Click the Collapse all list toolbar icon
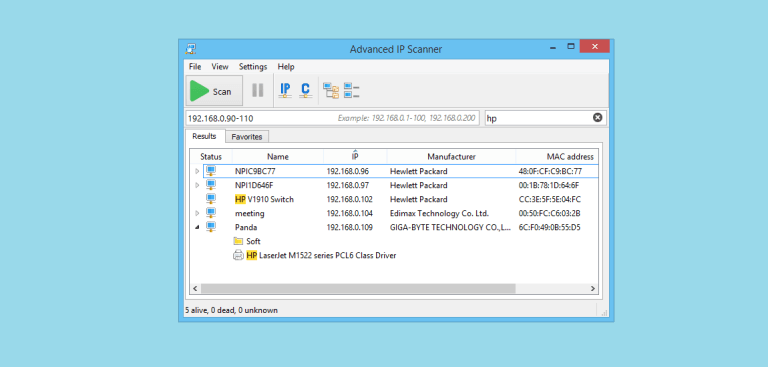 352,91
